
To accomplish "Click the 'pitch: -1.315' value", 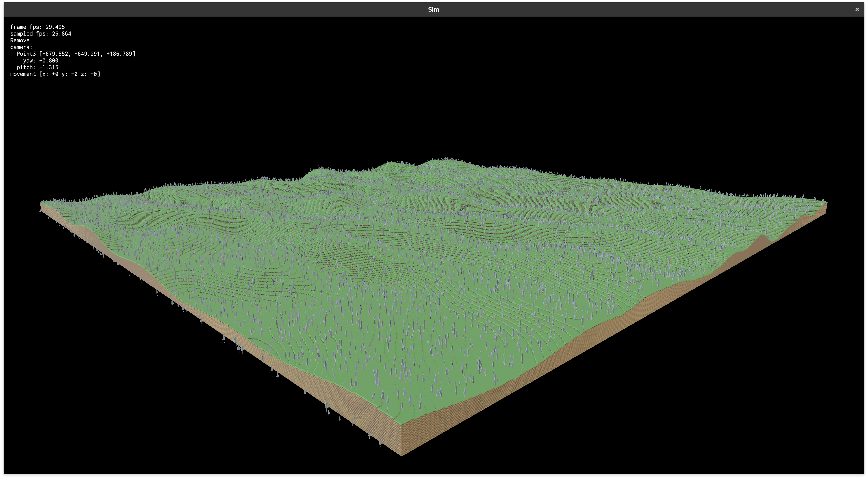I will (37, 67).
